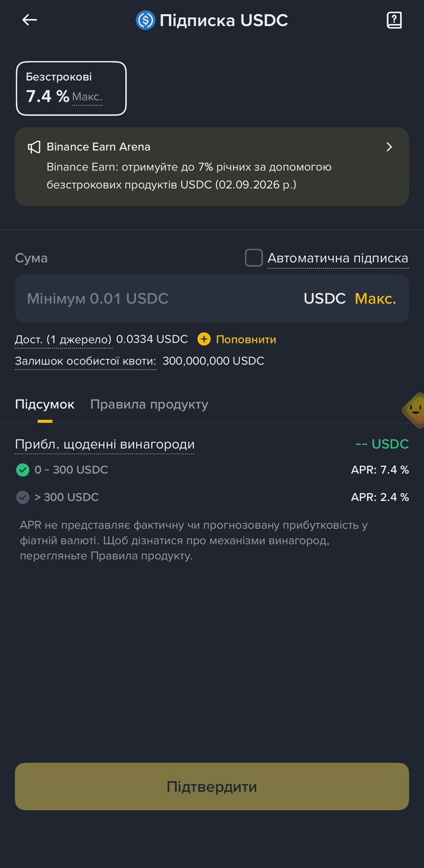424x868 pixels.
Task: Click the megaphone announcement icon
Action: 34,147
